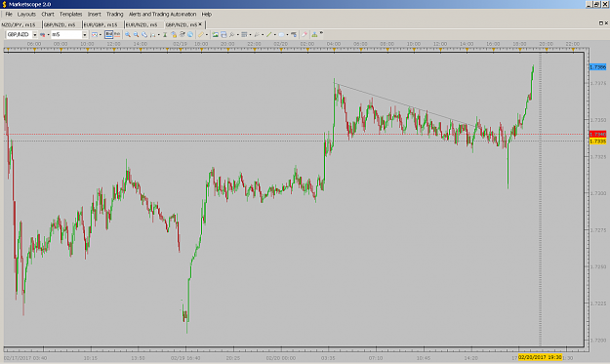610x364 pixels.
Task: Select the yellow ruler measure tool
Action: (x=201, y=34)
